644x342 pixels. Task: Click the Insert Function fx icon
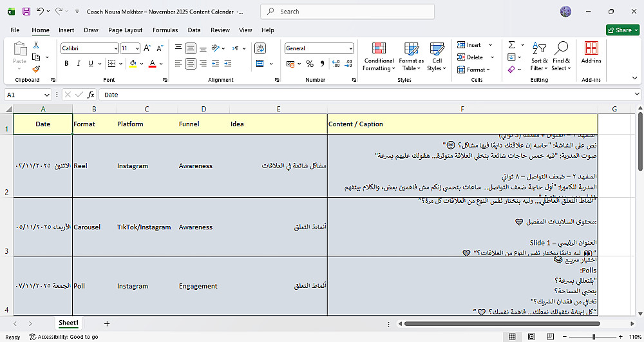point(91,95)
